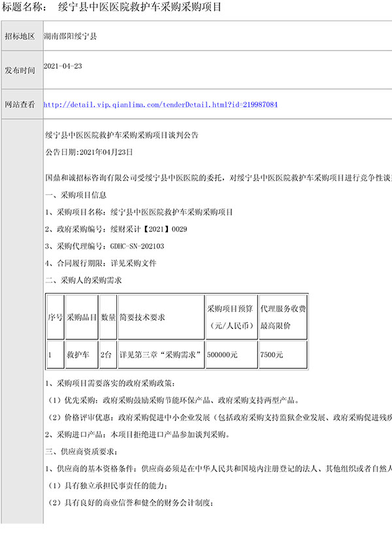
Task: Select the 500000元 budget cell
Action: coord(231,354)
